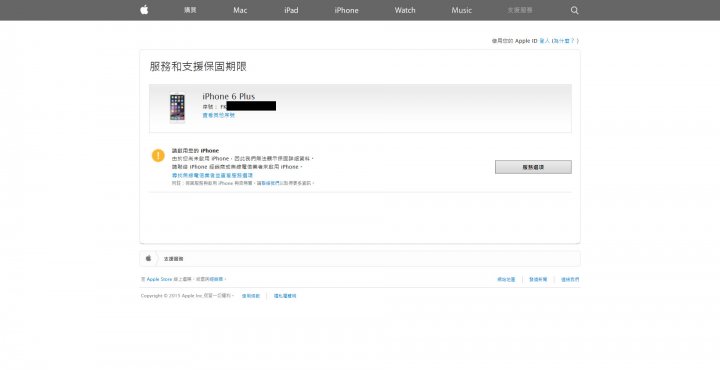720x370 pixels.
Task: Click the contact us footer link
Action: [570, 279]
